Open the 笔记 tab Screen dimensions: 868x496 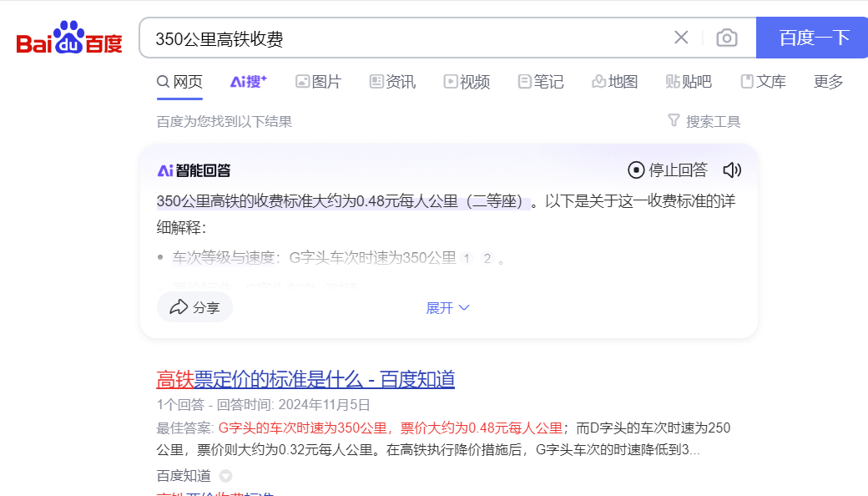click(x=540, y=82)
